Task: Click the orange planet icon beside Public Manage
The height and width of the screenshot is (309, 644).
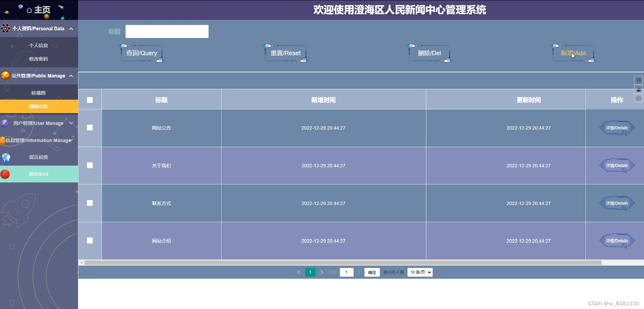Action: [x=5, y=75]
